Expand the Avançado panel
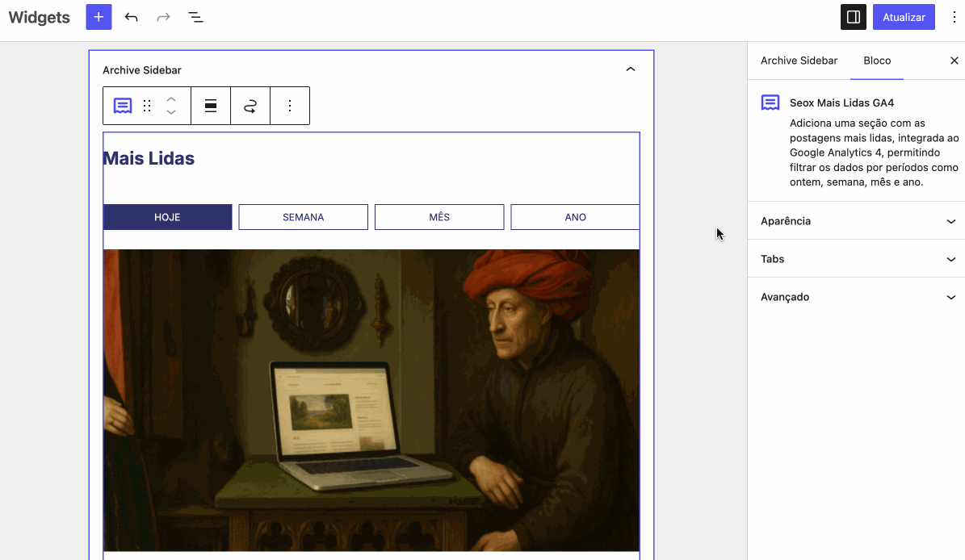965x560 pixels. pyautogui.click(x=857, y=297)
